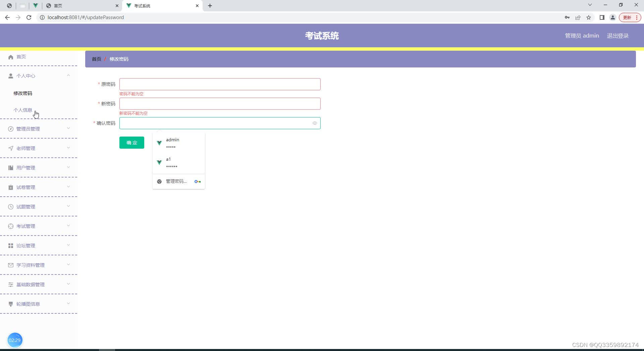This screenshot has height=351, width=644.
Task: Click the icon beside 轮播图信息
Action: (11, 304)
